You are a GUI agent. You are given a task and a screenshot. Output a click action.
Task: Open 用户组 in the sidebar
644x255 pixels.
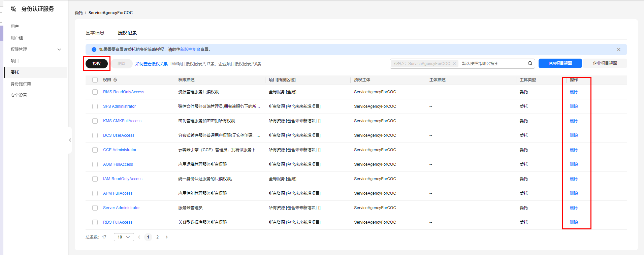[17, 38]
